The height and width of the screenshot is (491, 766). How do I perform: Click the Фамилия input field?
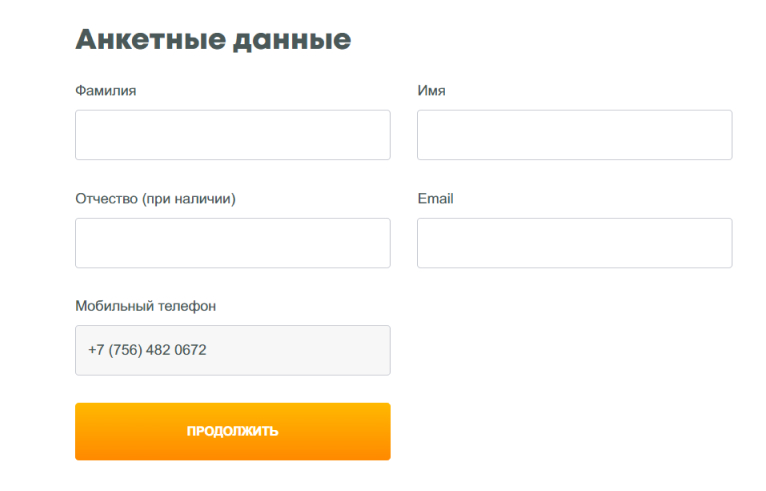[232, 135]
